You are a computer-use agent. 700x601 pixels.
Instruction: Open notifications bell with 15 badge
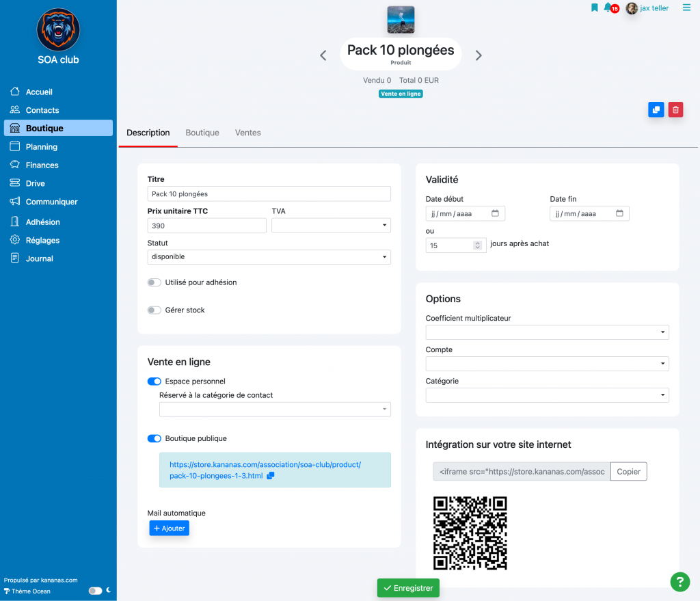610,8
